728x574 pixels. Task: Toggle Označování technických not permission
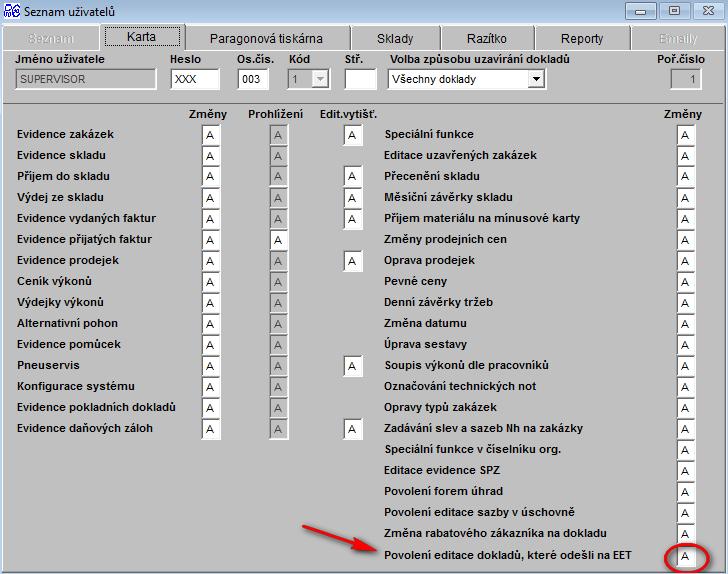(685, 387)
